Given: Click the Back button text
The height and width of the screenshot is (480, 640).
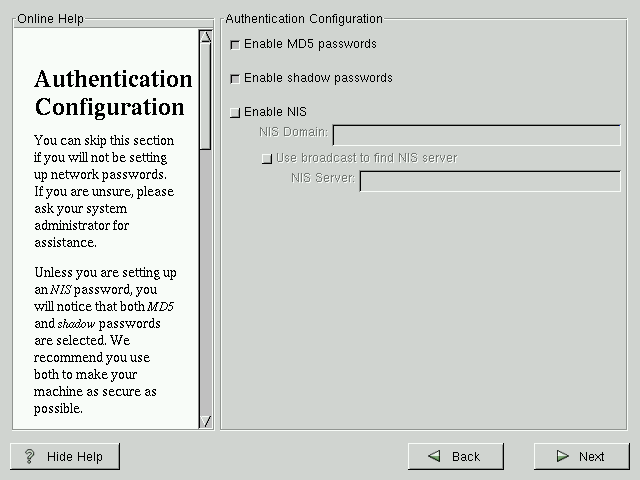Looking at the screenshot, I should click(466, 457).
